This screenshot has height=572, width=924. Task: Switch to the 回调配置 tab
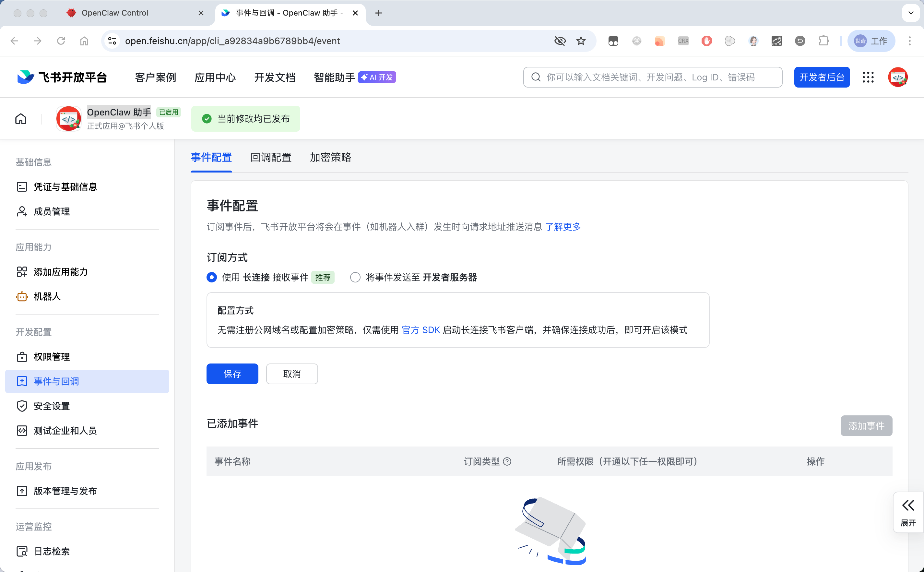(270, 157)
